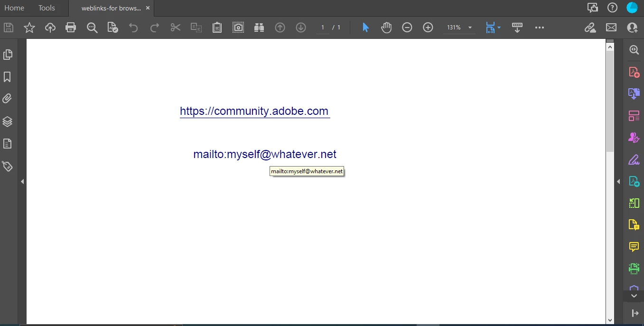
Task: Open Scan & OCR tool in right pane
Action: 634,269
